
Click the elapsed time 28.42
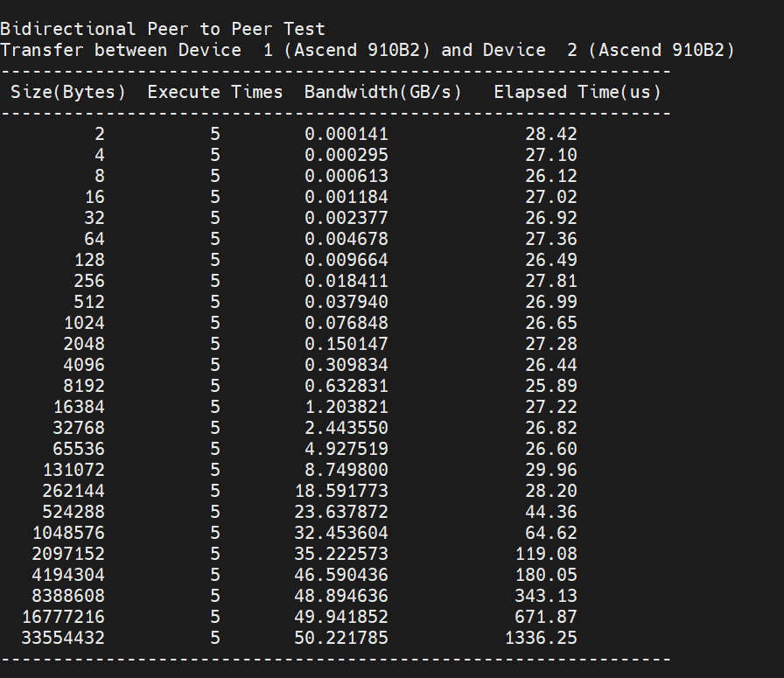pyautogui.click(x=551, y=134)
